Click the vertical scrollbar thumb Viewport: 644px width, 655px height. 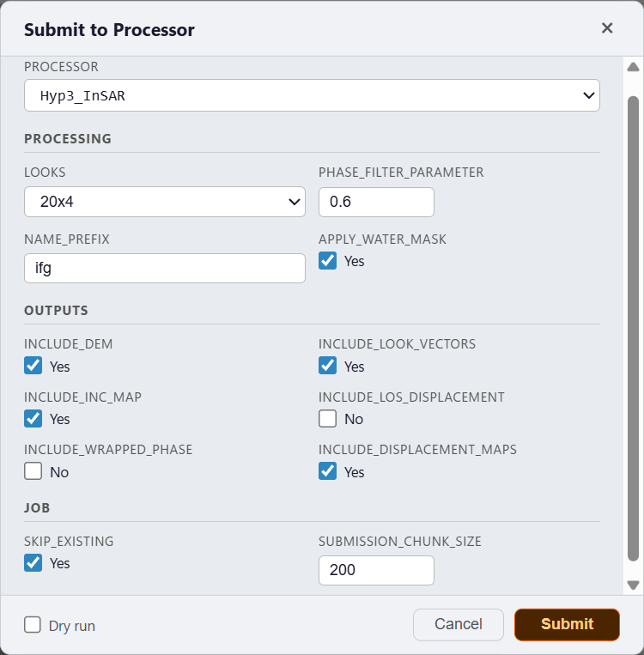point(634,326)
